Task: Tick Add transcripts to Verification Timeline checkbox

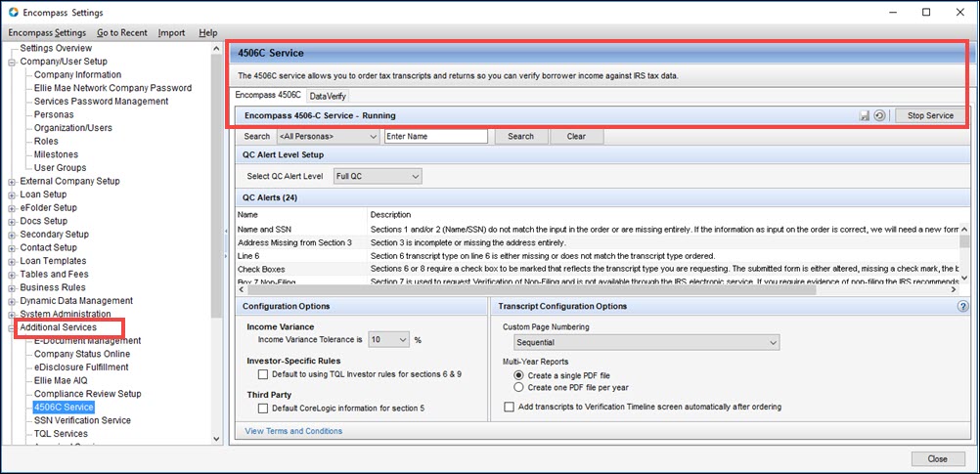Action: [510, 407]
